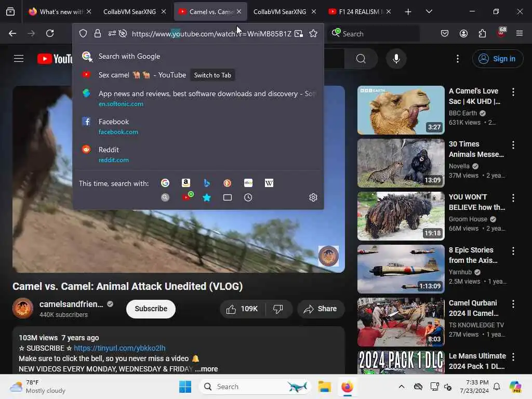The height and width of the screenshot is (399, 532).
Task: Switch to What's new with Firefox tab
Action: pos(60,11)
